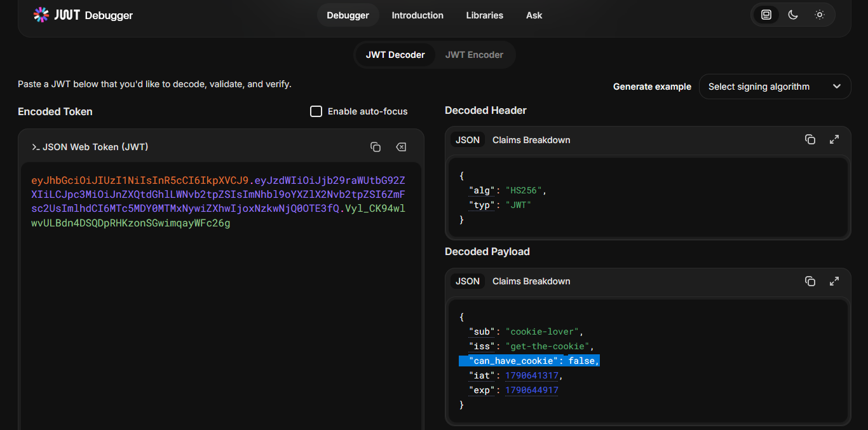Screen dimensions: 868x430
Task: Switch to dark mode moon icon
Action: click(x=793, y=15)
